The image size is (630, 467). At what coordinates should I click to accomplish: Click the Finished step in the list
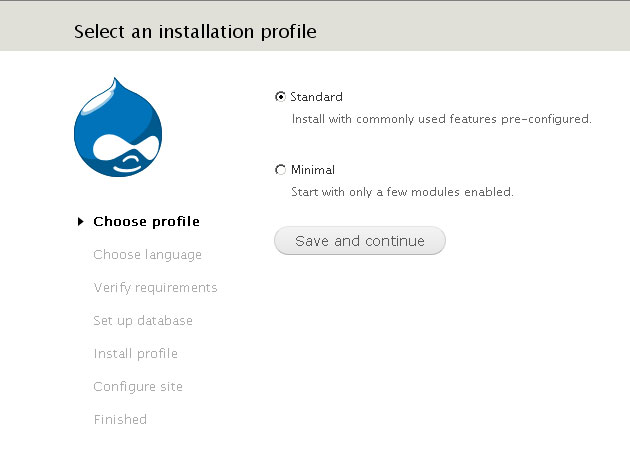point(120,420)
